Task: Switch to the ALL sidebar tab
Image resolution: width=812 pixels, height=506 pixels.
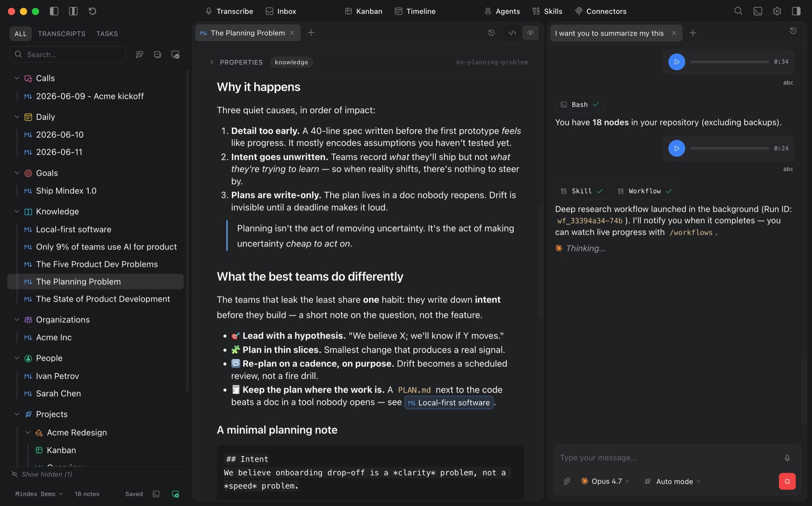Action: (21, 34)
